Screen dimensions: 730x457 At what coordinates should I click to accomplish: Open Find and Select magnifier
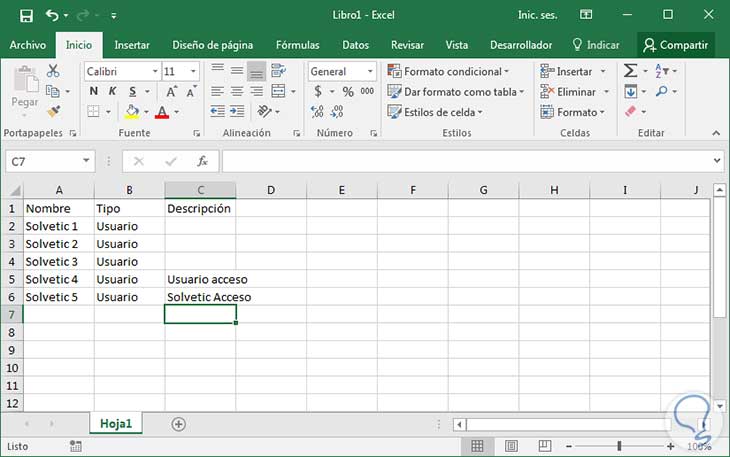[661, 91]
